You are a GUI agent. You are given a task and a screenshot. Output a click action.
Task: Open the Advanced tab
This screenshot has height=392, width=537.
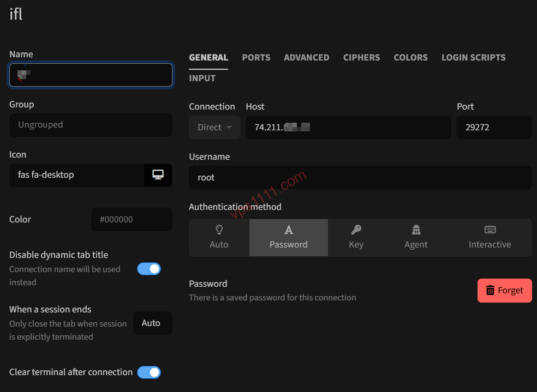coord(307,57)
